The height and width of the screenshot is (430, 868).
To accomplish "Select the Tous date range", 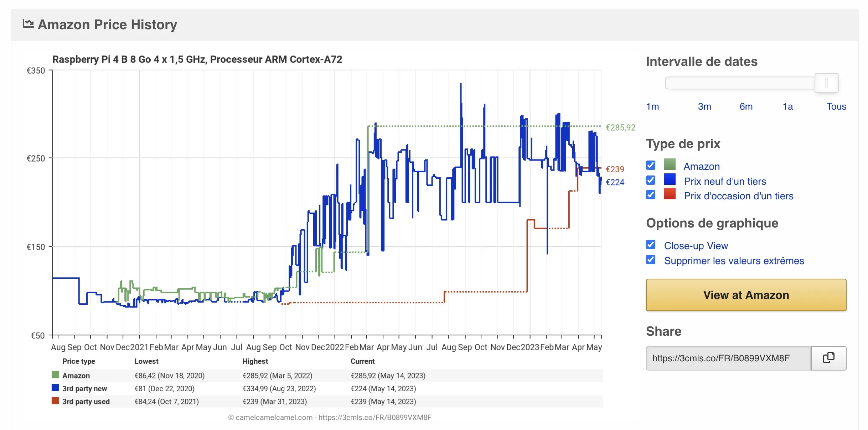I will point(836,106).
